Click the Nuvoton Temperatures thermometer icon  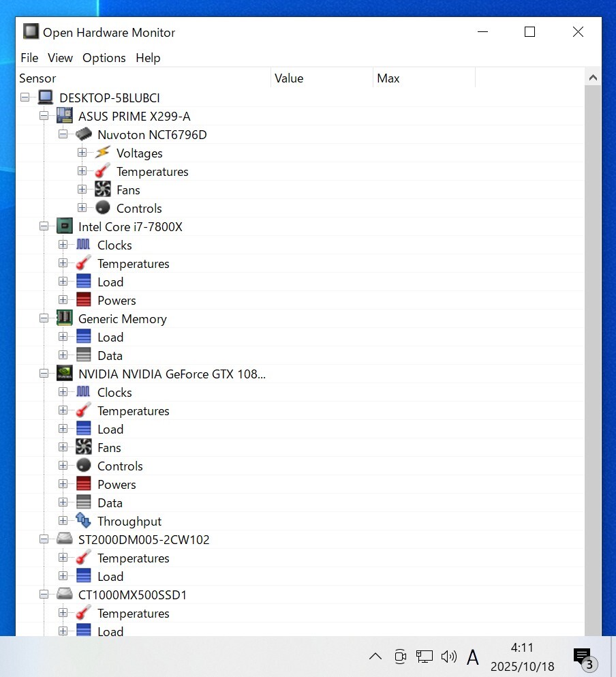click(103, 171)
